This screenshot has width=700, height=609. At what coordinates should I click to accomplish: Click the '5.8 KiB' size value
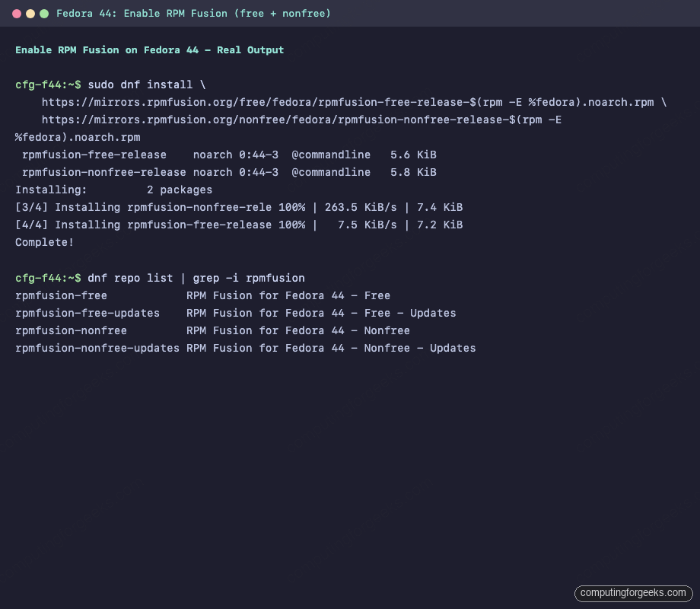(x=413, y=172)
